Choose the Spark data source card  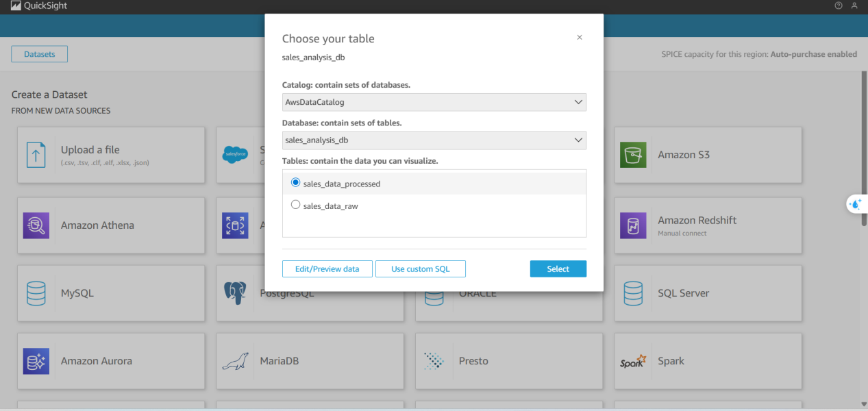(708, 361)
